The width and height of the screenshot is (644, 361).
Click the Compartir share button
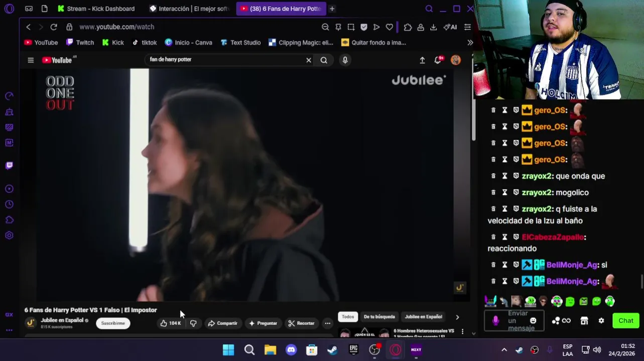[x=222, y=323]
